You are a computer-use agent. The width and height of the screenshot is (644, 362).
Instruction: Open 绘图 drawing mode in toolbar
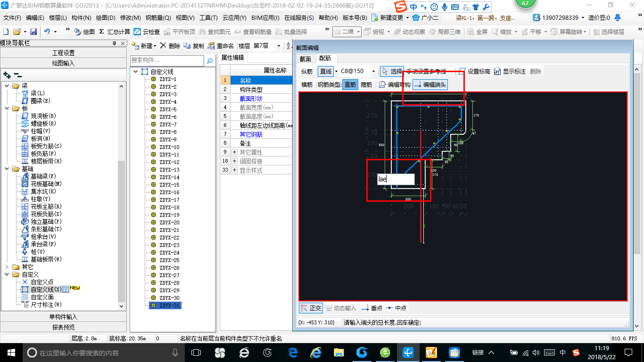(x=84, y=32)
